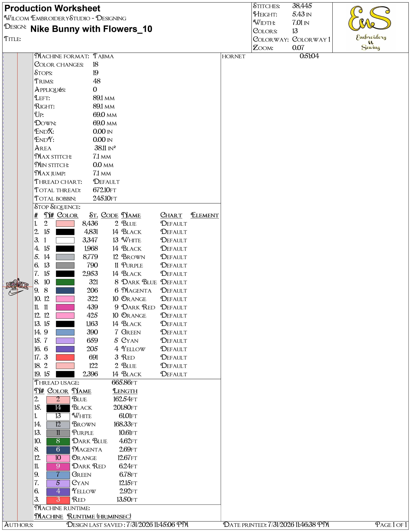The image size is (411, 532).
Task: Click thread usage swatch numbered 9 for Dark Red
Action: (58, 467)
